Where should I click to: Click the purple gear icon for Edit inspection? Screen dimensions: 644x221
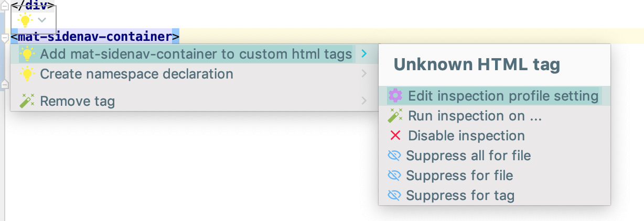pyautogui.click(x=395, y=96)
